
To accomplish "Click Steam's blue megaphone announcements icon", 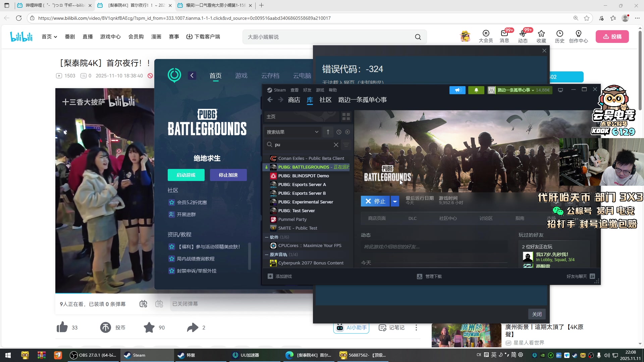I will pyautogui.click(x=458, y=90).
